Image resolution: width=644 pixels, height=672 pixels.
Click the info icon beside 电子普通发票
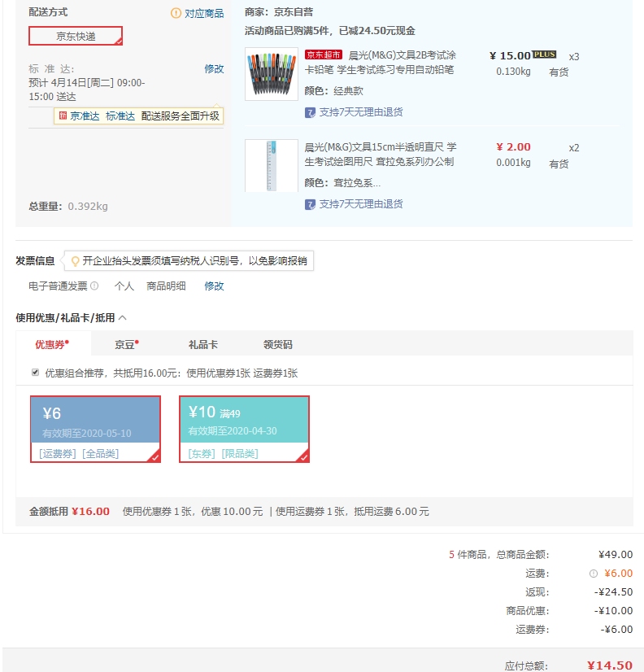coord(94,286)
